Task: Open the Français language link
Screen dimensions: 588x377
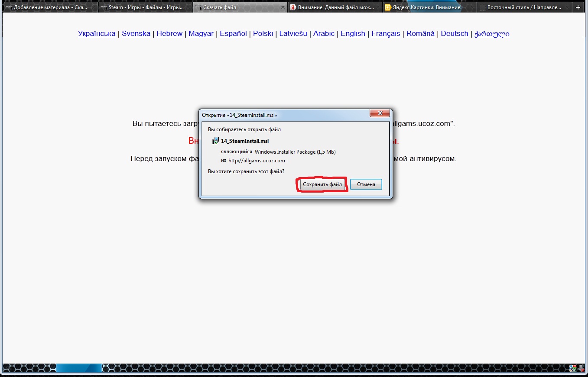Action: pos(386,33)
